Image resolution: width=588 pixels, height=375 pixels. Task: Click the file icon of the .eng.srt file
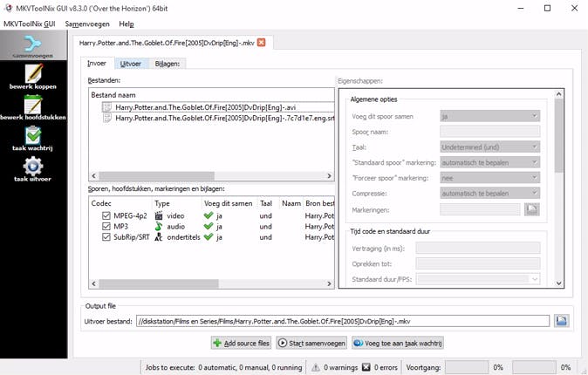click(107, 118)
